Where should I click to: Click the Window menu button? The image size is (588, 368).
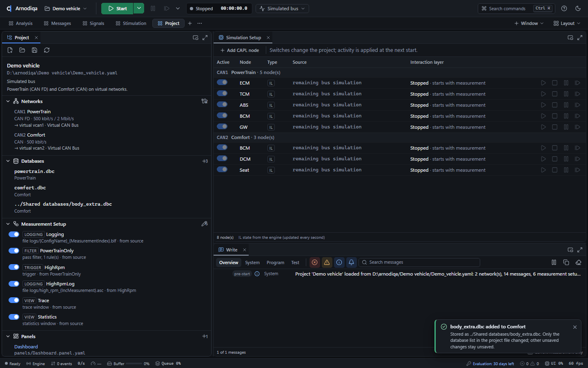tap(529, 23)
